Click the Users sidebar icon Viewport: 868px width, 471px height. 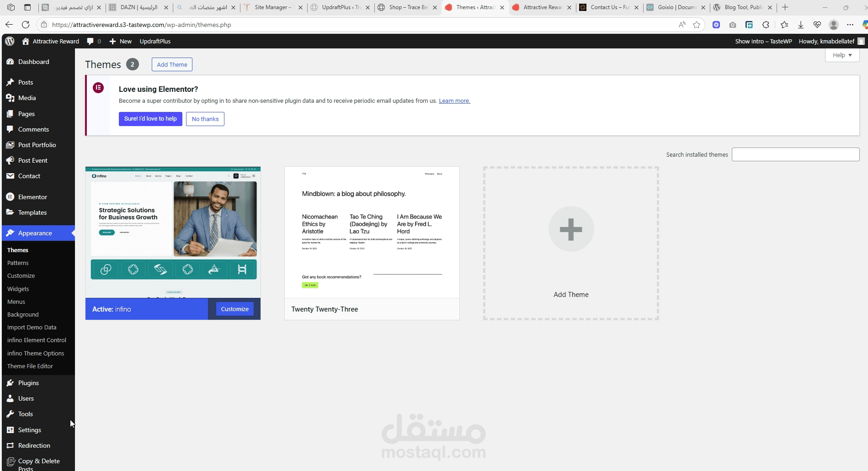(x=10, y=398)
